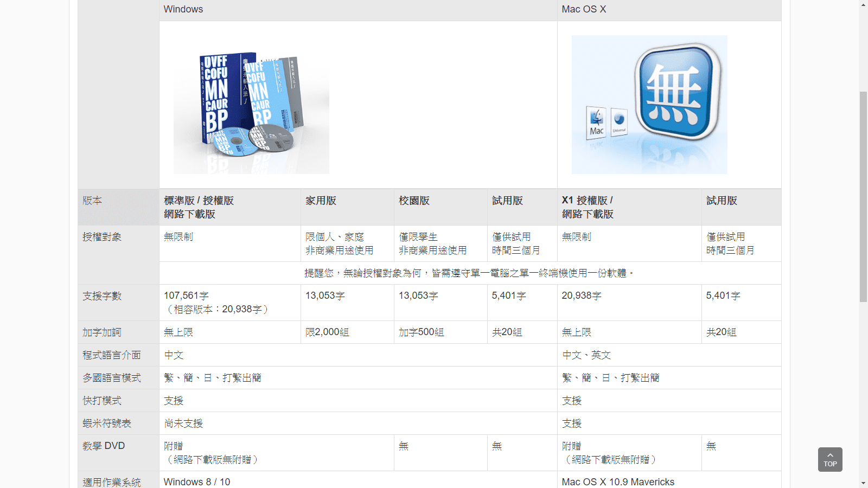Click the small Universal badge icon

tap(619, 122)
